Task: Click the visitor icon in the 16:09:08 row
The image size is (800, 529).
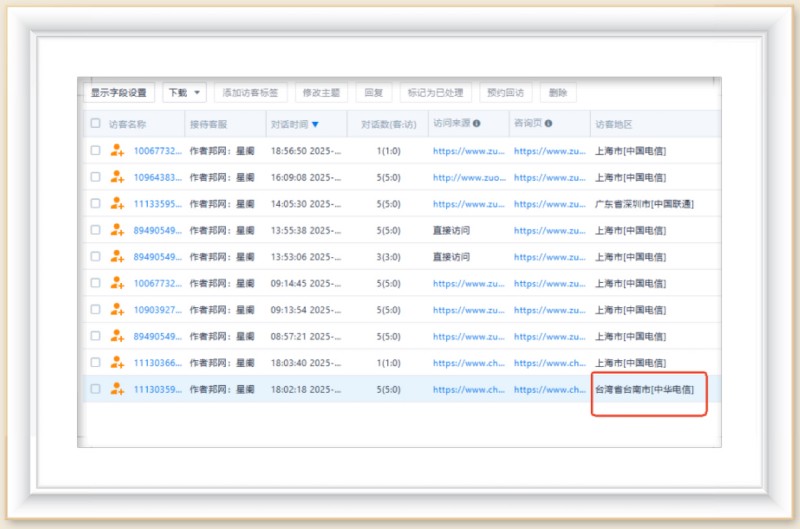Action: tap(117, 177)
